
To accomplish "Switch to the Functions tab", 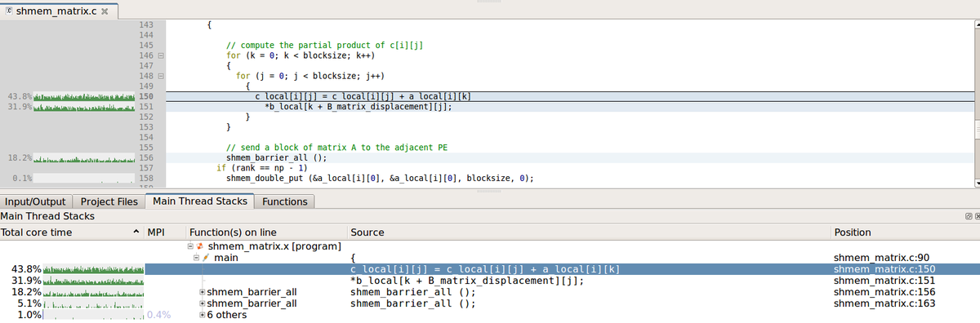I will [285, 201].
